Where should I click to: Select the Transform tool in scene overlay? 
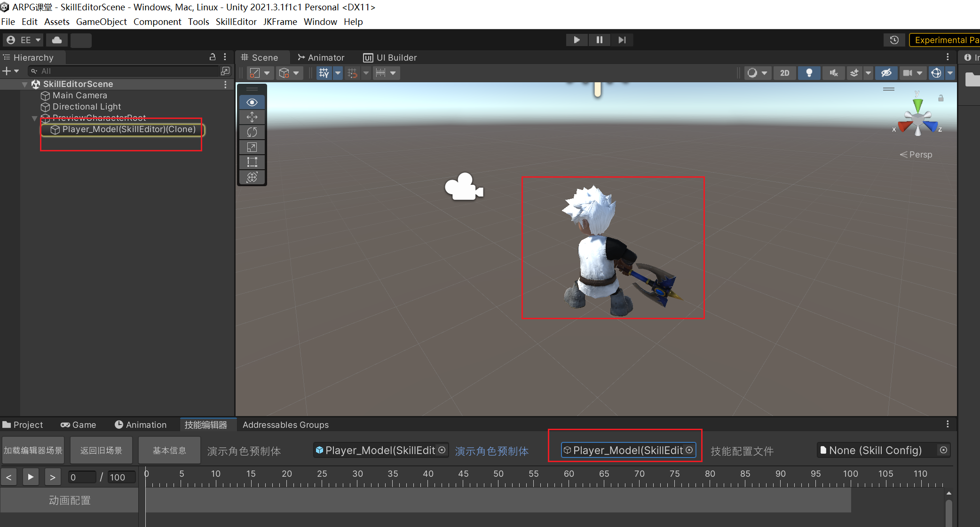pyautogui.click(x=252, y=177)
